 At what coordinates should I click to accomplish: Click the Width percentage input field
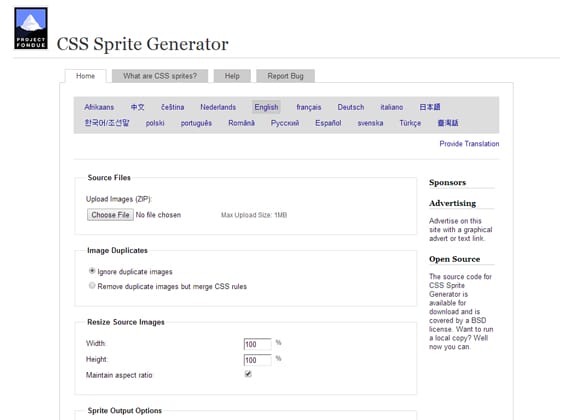tap(257, 344)
